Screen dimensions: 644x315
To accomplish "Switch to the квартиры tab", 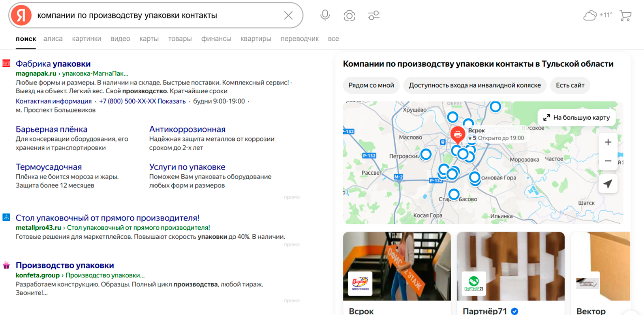I will pos(256,39).
